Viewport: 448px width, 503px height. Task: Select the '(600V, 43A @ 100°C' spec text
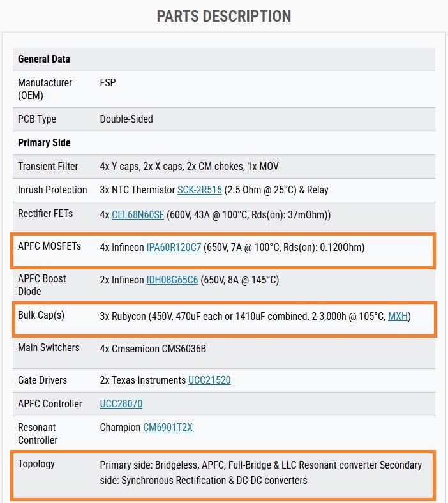coord(207,214)
